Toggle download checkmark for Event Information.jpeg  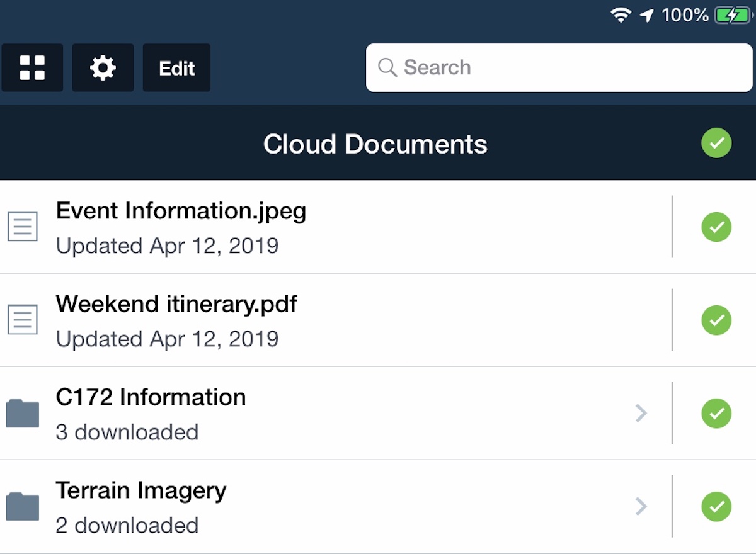click(716, 227)
